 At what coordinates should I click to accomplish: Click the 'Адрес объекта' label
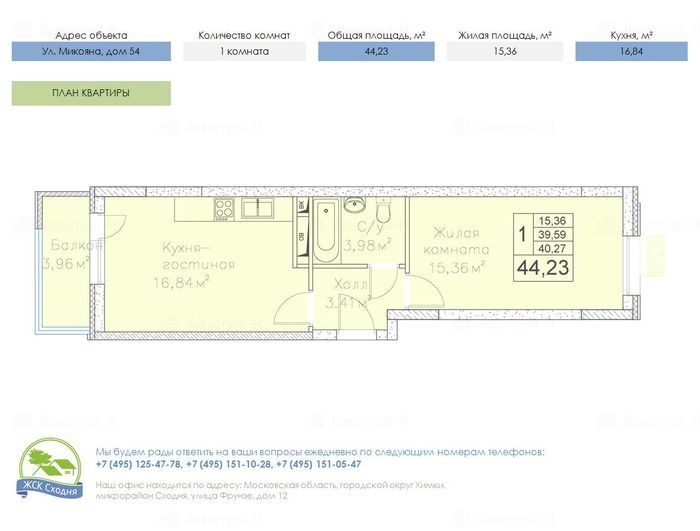(91, 35)
